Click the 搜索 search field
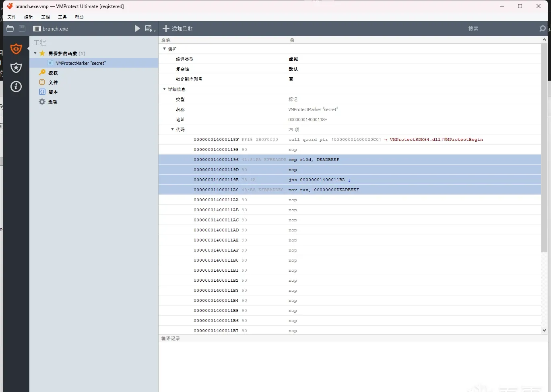Image resolution: width=551 pixels, height=392 pixels. click(473, 29)
